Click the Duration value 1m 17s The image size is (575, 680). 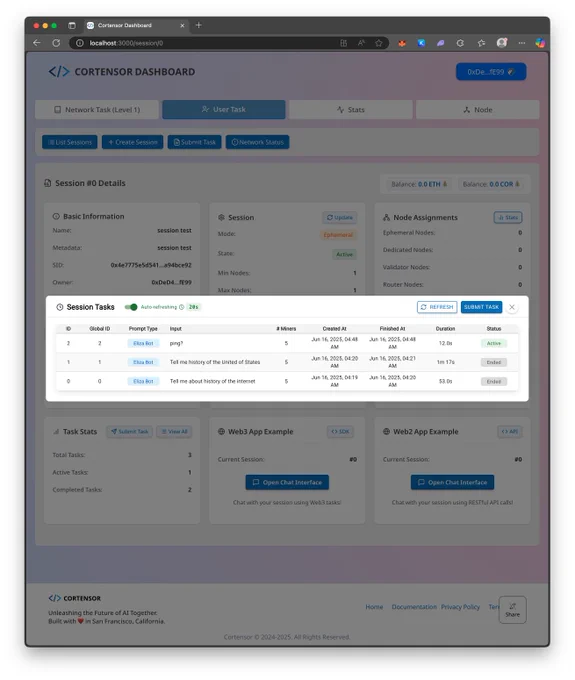(x=445, y=362)
